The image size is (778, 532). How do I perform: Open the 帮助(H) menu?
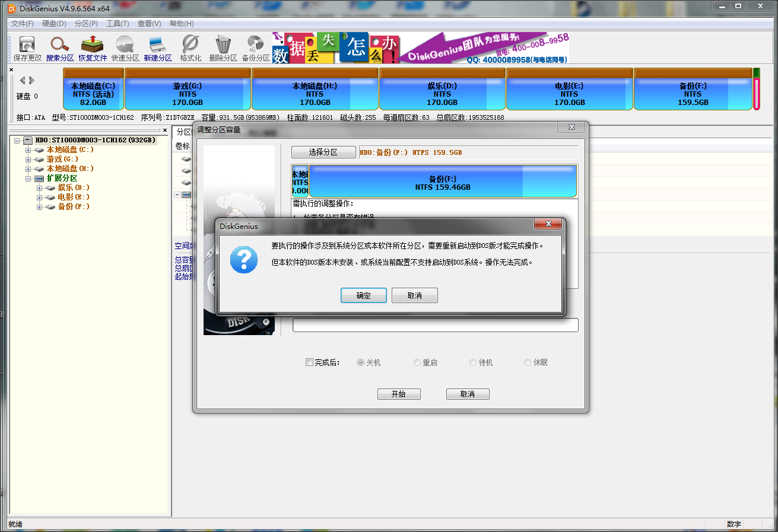click(182, 24)
